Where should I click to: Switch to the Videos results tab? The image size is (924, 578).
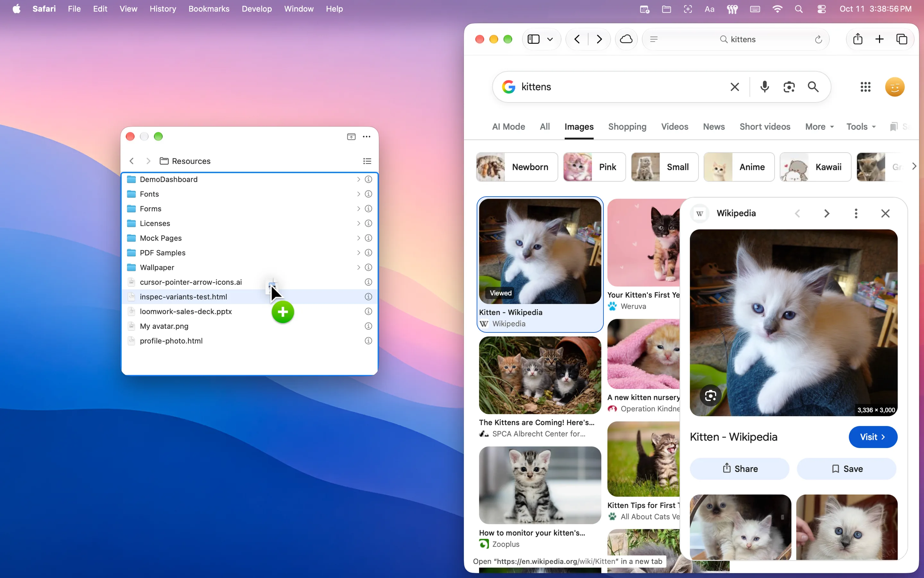coord(674,127)
